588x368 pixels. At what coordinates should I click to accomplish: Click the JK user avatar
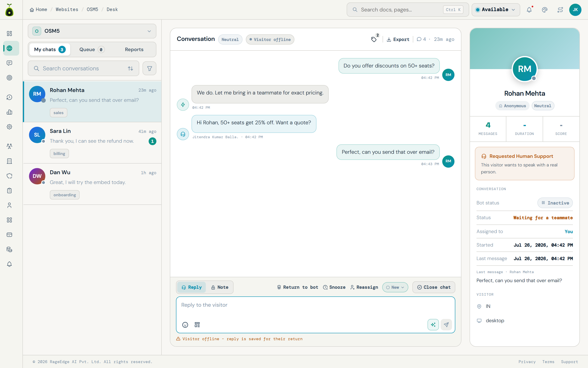click(575, 10)
